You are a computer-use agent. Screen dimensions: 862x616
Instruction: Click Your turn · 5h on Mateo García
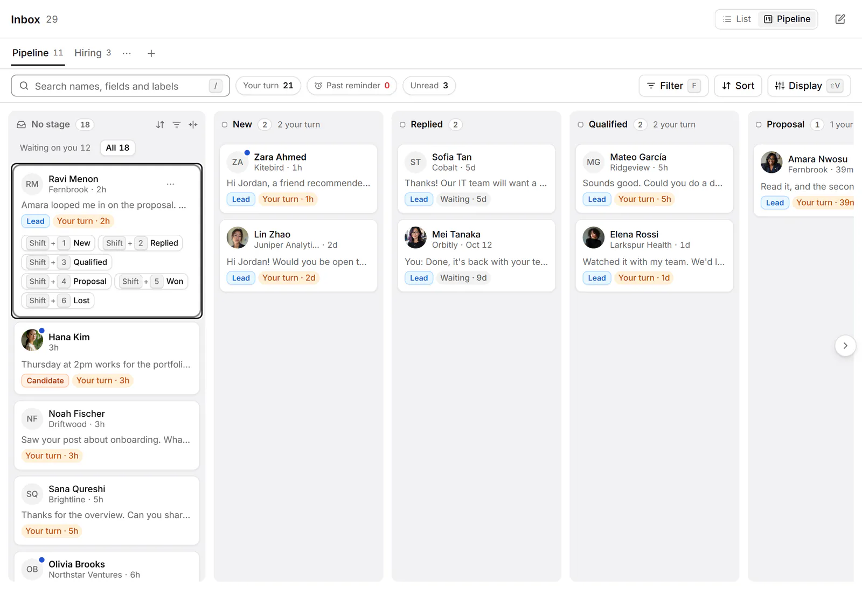[x=644, y=199]
